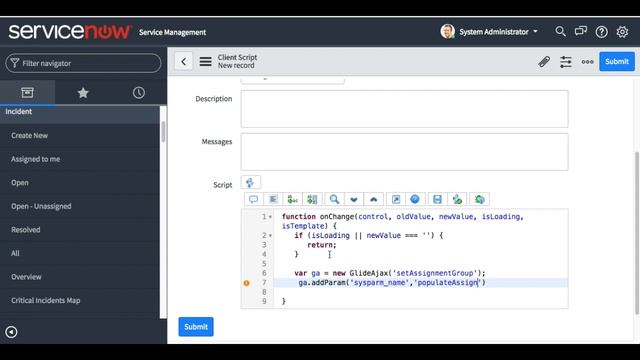Open personalize form settings icon
The height and width of the screenshot is (360, 640).
[566, 62]
